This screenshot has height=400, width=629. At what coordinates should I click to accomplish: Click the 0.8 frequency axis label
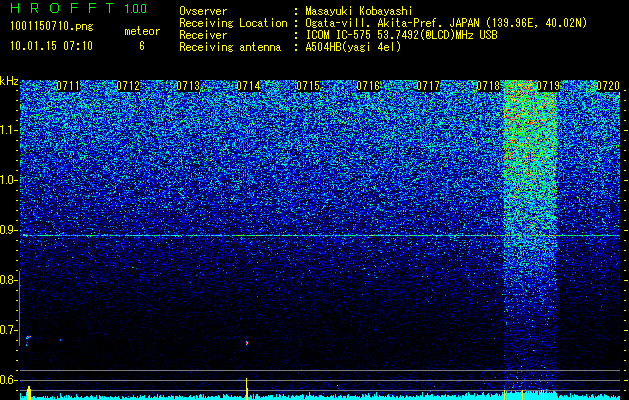(8, 280)
